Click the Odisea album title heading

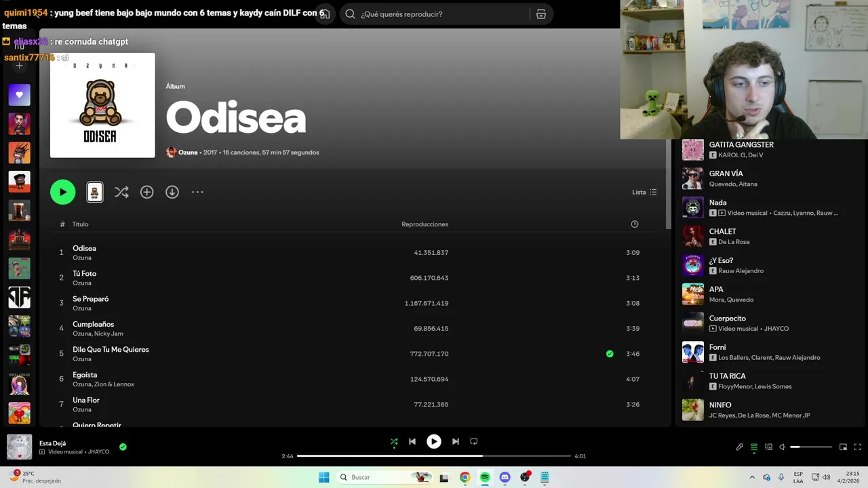click(x=236, y=119)
